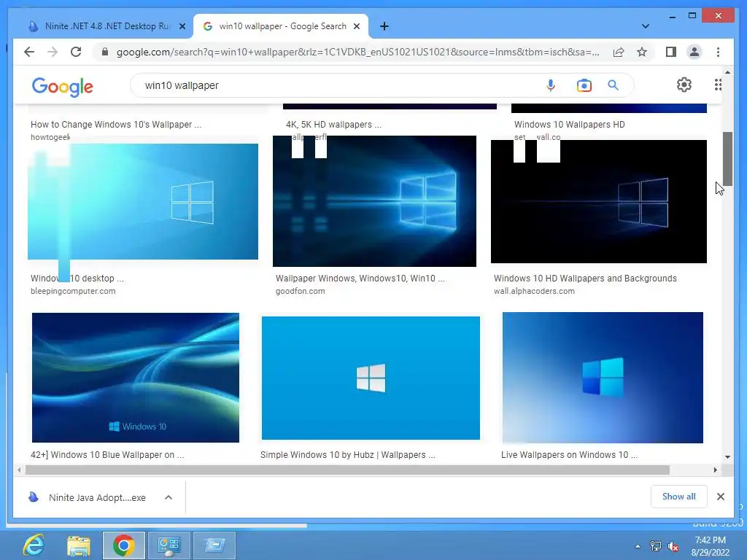This screenshot has width=747, height=560.
Task: Open the Chrome profile avatar menu
Action: click(x=694, y=52)
